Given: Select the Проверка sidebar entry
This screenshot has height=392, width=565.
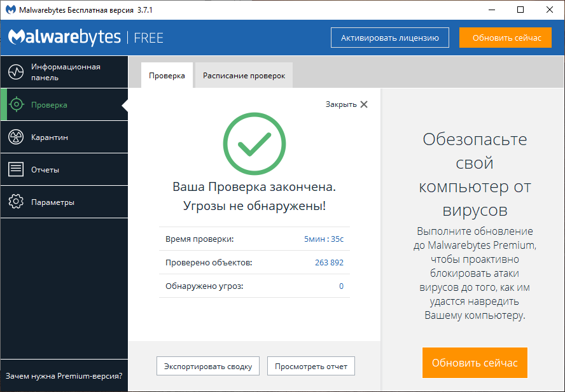Looking at the screenshot, I should (x=64, y=104).
